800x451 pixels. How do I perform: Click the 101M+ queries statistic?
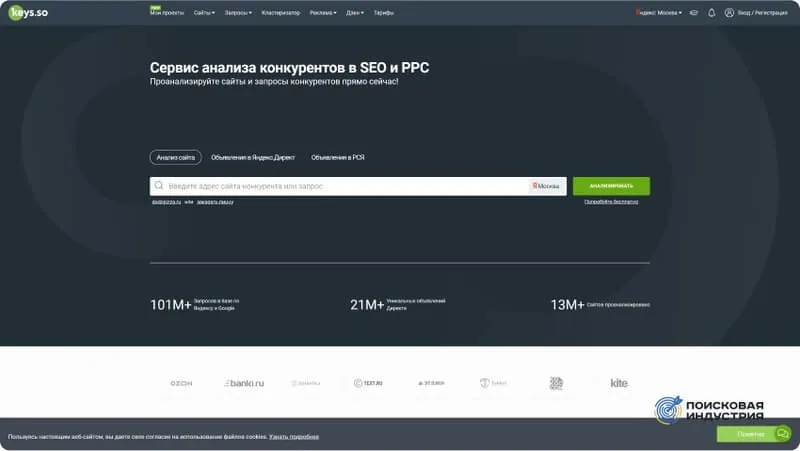pyautogui.click(x=194, y=305)
